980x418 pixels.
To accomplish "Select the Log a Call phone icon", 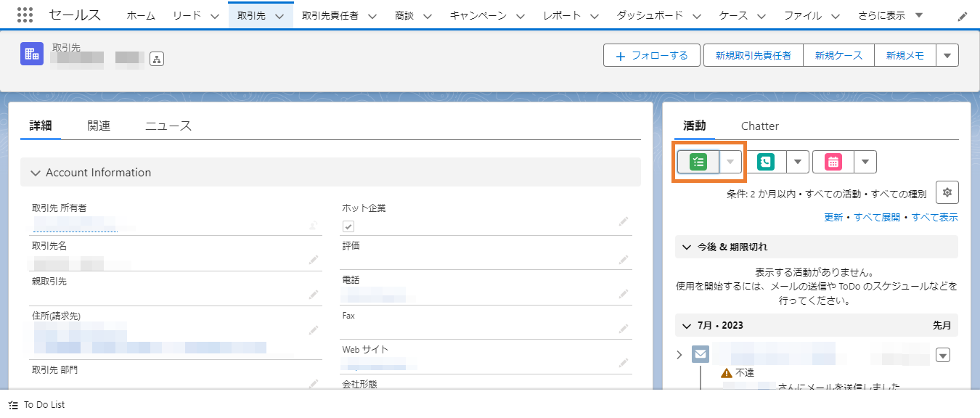I will point(767,161).
